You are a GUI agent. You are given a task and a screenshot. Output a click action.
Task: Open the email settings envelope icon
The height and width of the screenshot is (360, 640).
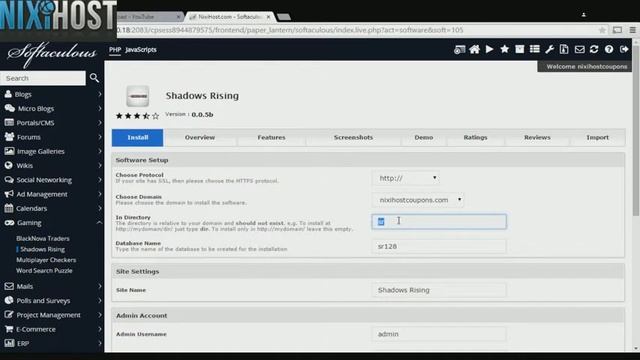(x=579, y=49)
